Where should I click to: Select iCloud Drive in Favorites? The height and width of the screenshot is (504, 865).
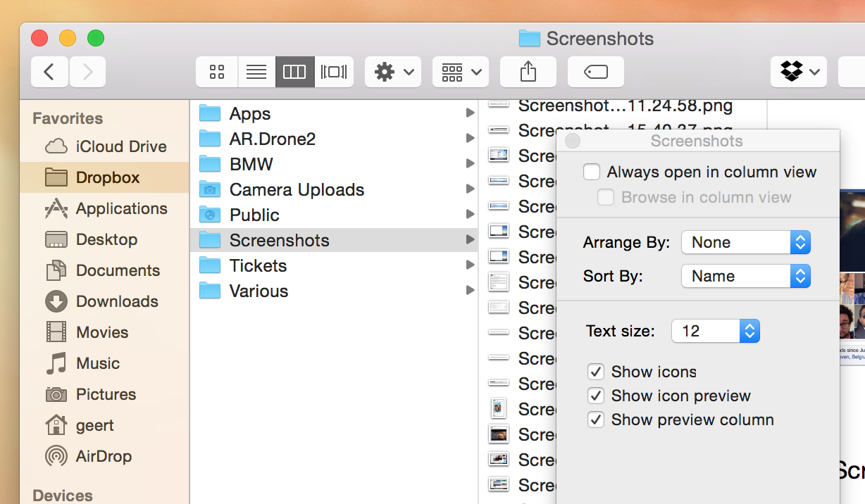coord(120,146)
